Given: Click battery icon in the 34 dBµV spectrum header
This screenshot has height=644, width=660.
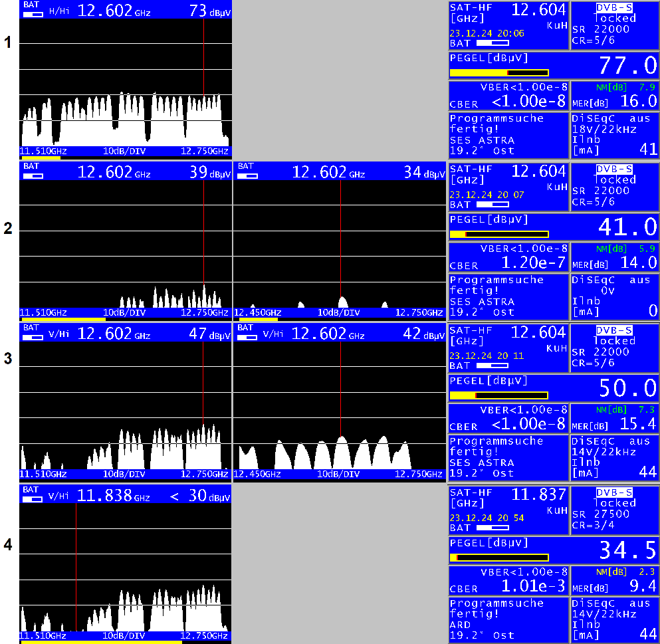Looking at the screenshot, I should [247, 175].
